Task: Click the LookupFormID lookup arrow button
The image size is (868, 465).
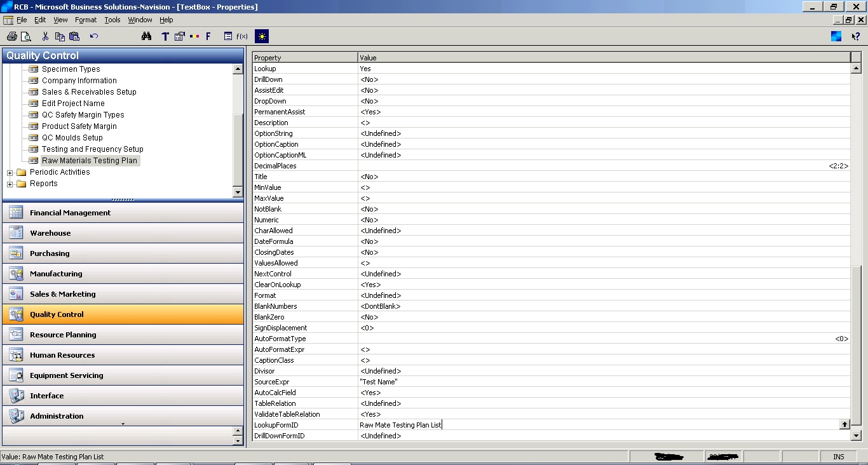Action: point(844,424)
